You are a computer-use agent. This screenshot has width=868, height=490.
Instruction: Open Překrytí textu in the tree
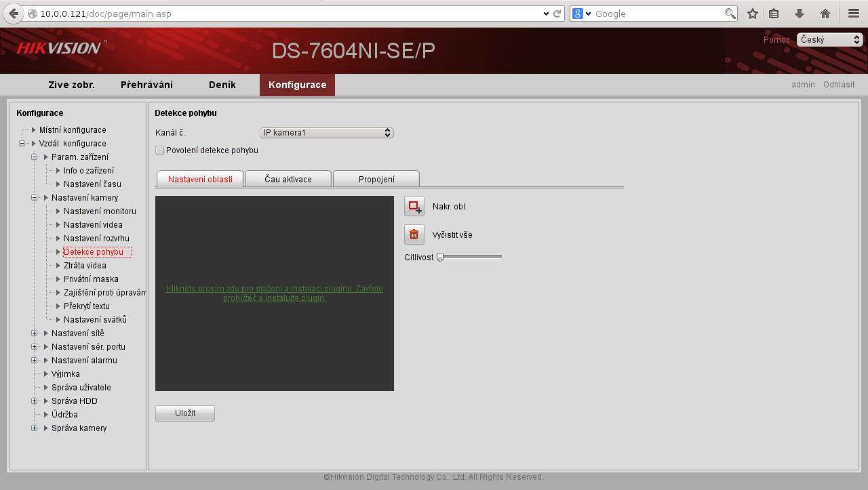(x=87, y=306)
